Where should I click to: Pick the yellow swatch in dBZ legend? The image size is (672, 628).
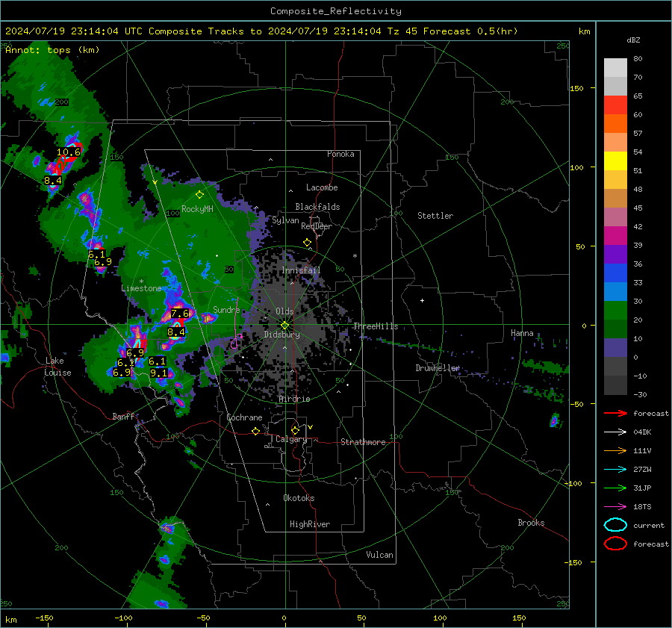615,161
